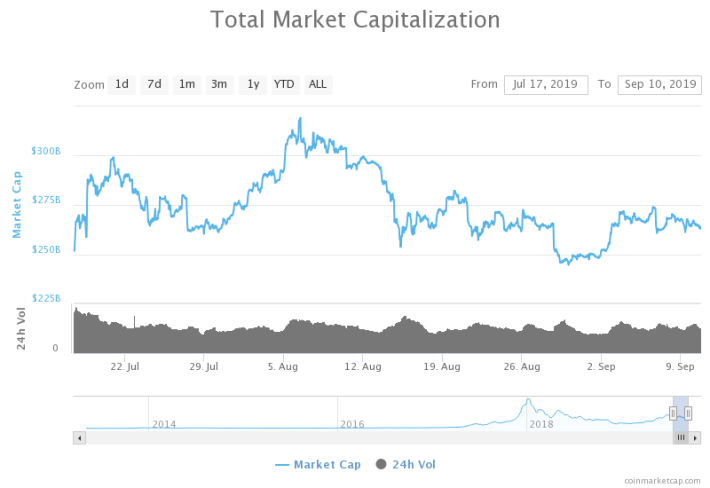Image resolution: width=710 pixels, height=488 pixels.
Task: Click the navigator scroll left arrow
Action: click(80, 438)
